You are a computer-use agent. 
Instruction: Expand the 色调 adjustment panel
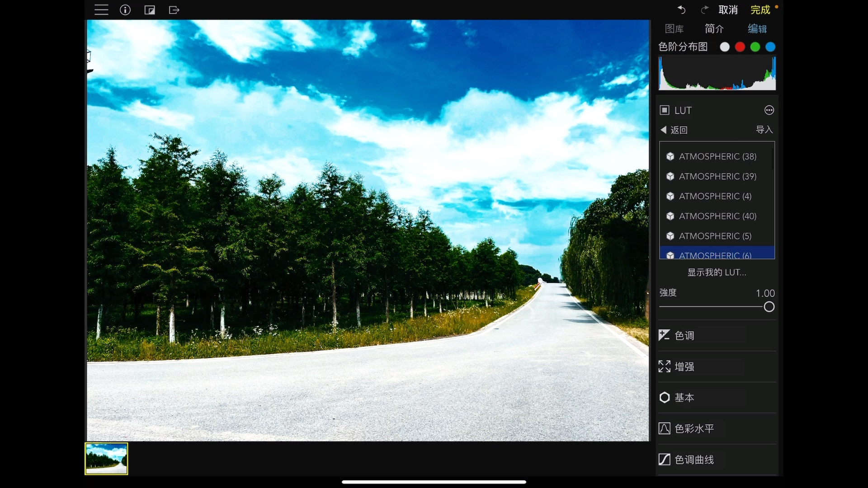[684, 335]
